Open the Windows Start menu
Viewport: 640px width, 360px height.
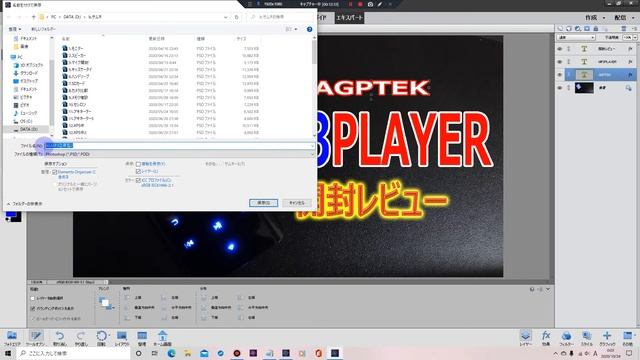(x=8, y=353)
